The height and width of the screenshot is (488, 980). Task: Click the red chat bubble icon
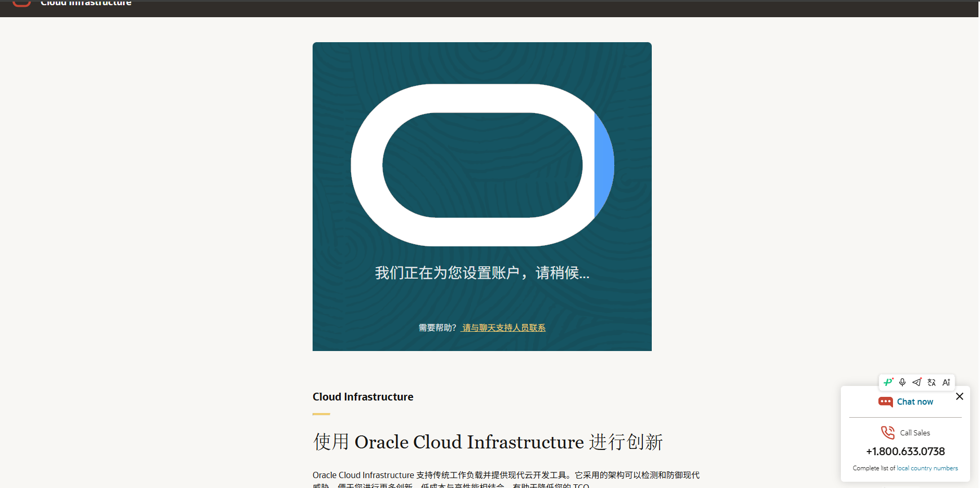coord(886,402)
